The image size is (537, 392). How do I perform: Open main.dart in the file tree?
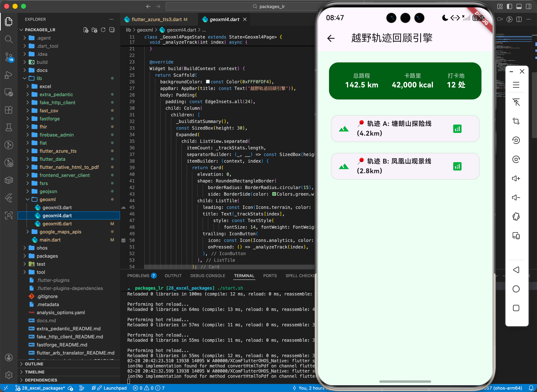click(50, 240)
